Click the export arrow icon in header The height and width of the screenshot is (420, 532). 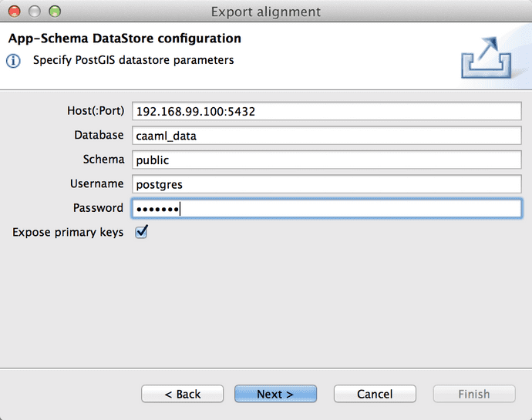(x=487, y=58)
